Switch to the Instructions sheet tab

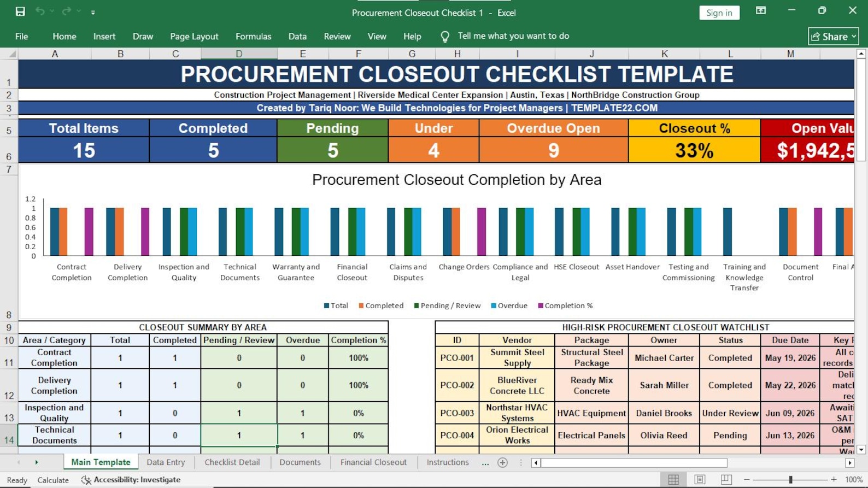coord(448,462)
